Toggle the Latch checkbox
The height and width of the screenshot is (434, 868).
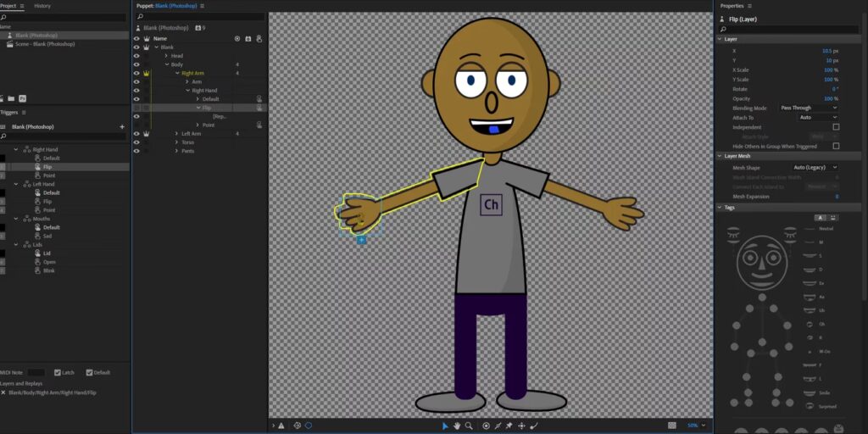[58, 372]
